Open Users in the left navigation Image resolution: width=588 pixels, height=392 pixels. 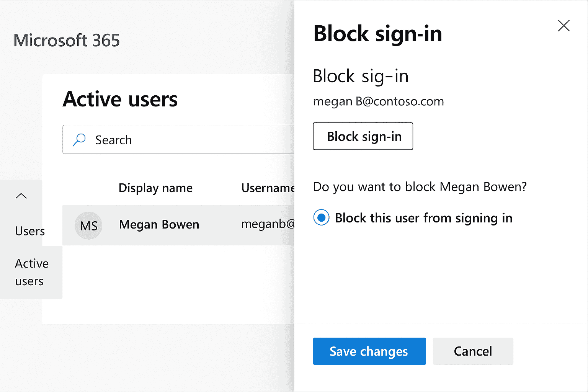[30, 231]
